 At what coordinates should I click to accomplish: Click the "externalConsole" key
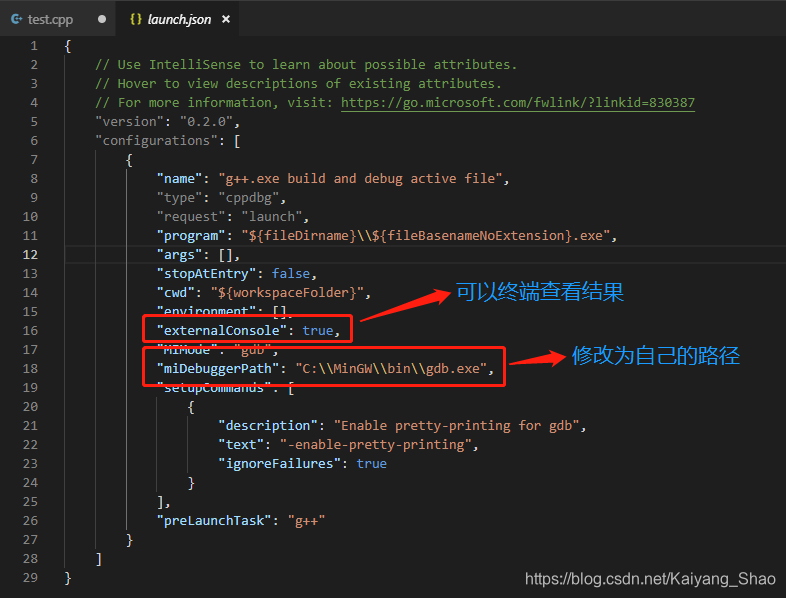pyautogui.click(x=222, y=331)
